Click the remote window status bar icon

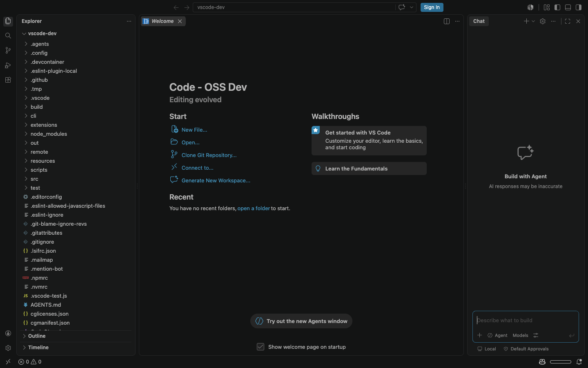tap(8, 361)
